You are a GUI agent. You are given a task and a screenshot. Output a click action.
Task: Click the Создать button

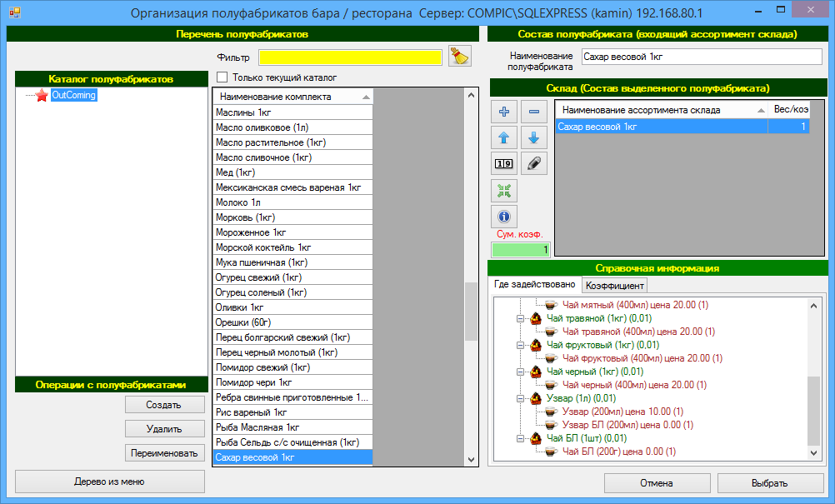click(x=164, y=405)
